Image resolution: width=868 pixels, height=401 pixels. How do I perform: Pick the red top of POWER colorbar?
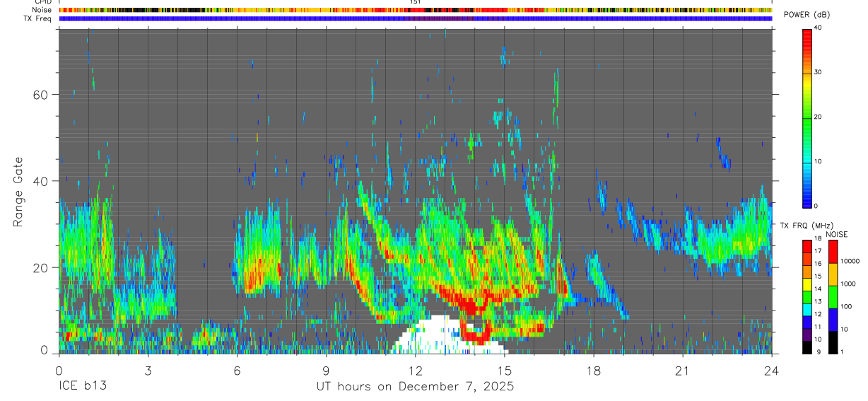click(807, 35)
